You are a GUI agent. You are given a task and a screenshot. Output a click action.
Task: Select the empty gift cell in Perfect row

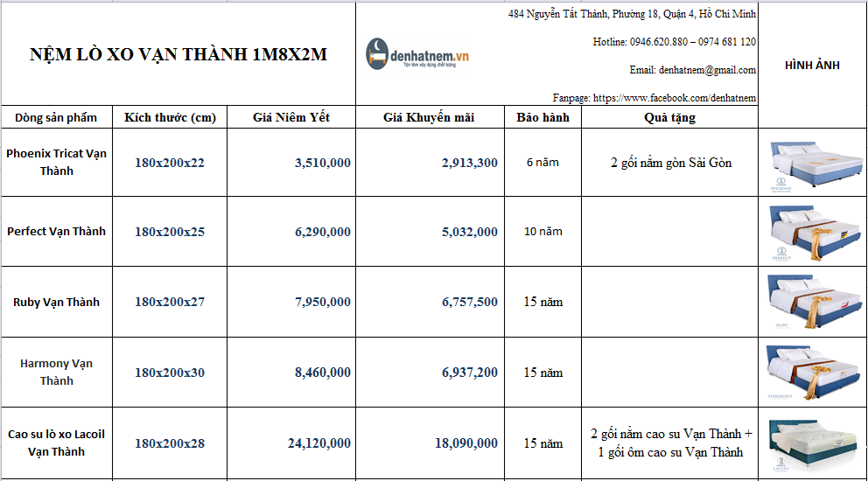point(670,232)
